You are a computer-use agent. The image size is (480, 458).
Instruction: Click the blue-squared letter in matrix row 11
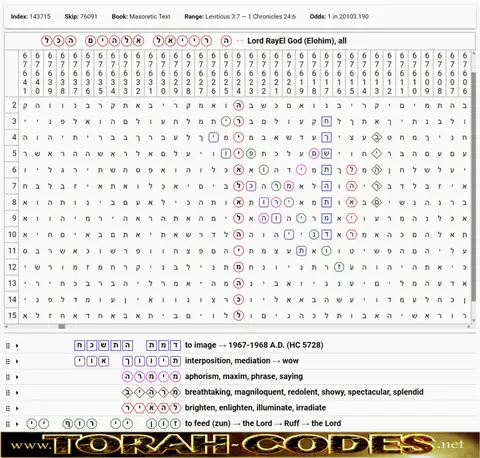coord(301,251)
